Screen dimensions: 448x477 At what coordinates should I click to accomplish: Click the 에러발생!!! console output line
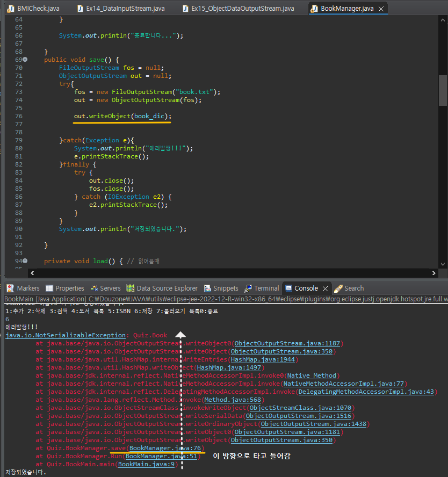21,327
